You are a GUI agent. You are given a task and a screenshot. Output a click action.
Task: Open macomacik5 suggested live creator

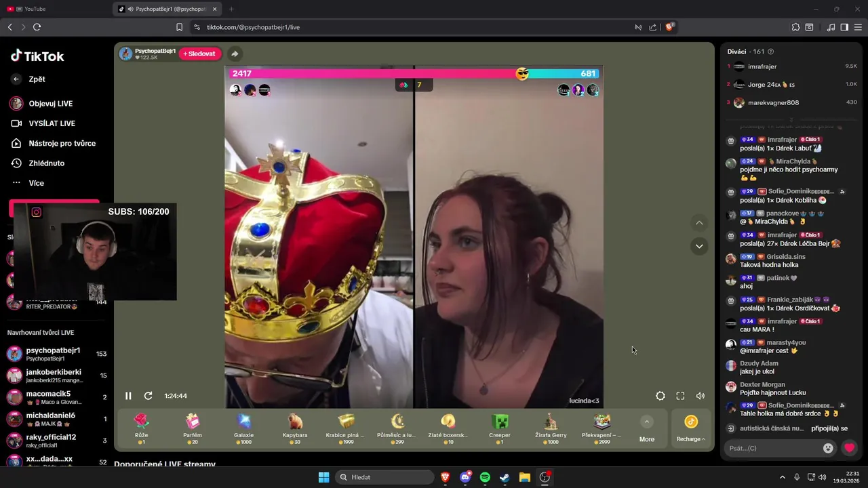click(x=57, y=397)
